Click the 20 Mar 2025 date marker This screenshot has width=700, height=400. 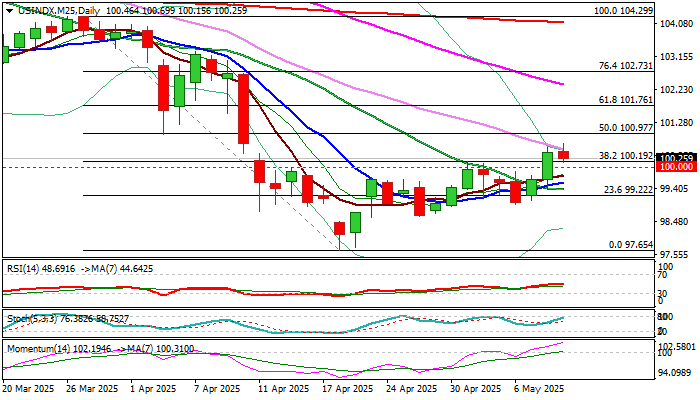[x=29, y=389]
